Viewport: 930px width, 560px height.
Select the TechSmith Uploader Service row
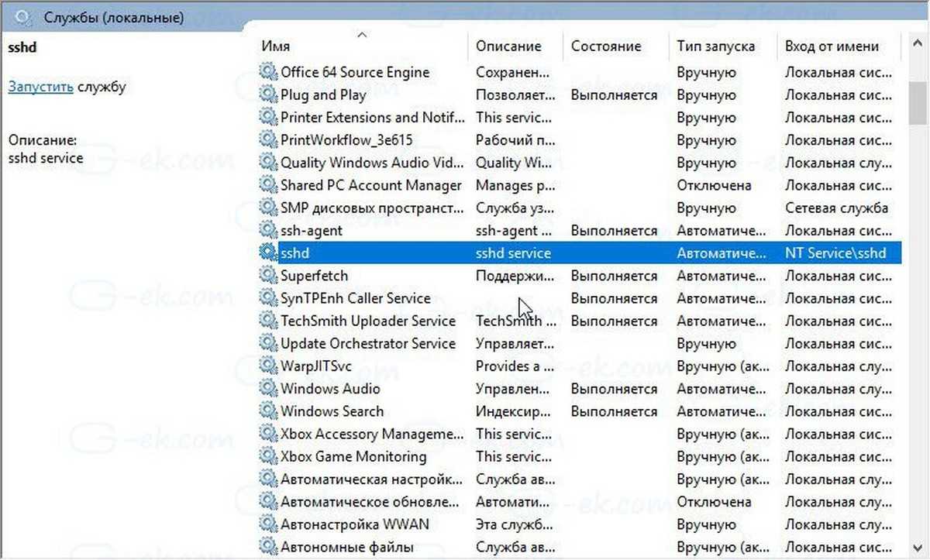coord(367,321)
